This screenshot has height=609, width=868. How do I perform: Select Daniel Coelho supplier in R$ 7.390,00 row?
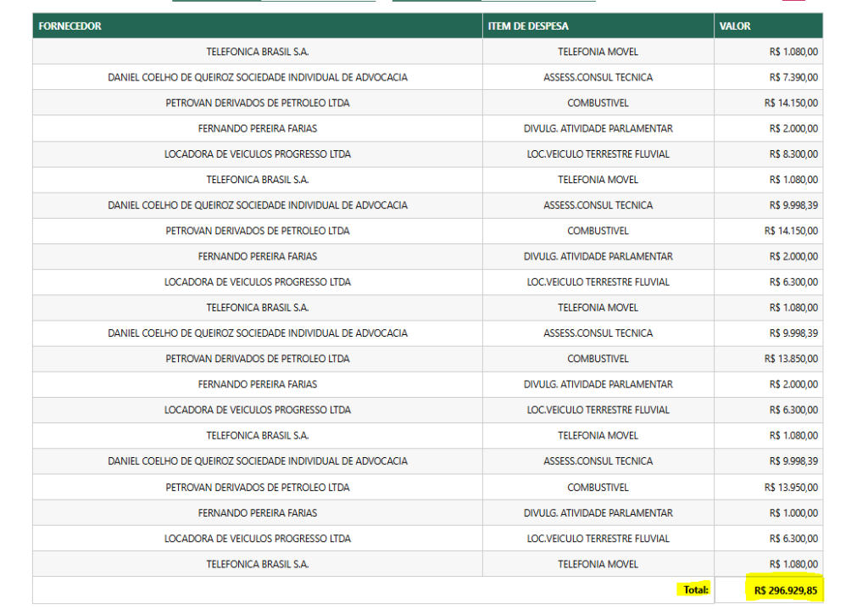click(258, 77)
